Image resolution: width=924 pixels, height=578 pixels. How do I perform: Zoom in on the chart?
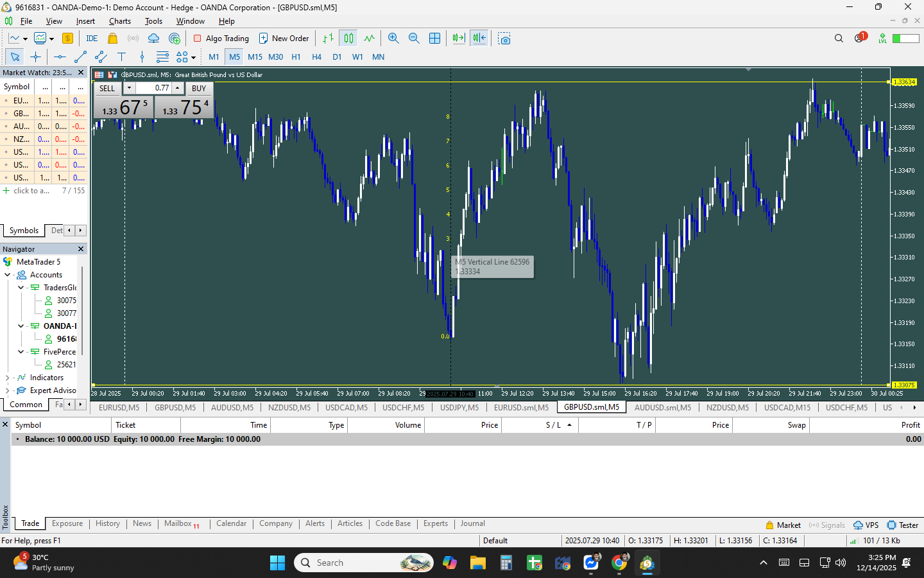393,39
